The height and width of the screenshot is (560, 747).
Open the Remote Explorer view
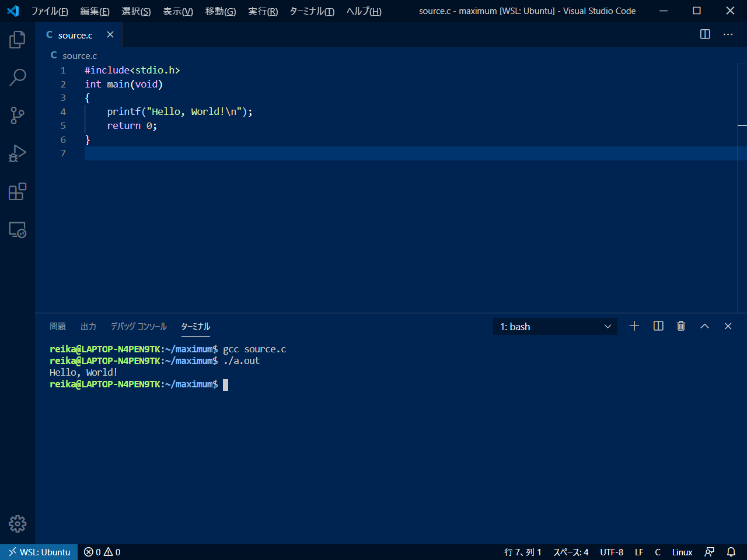pyautogui.click(x=18, y=230)
